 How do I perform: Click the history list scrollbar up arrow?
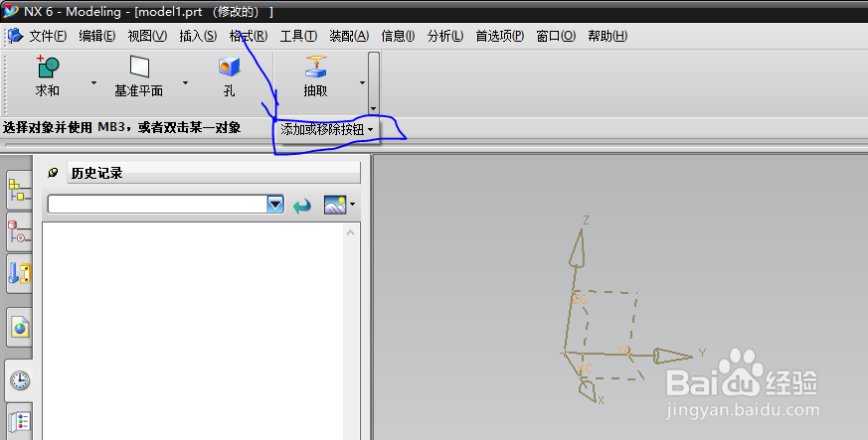350,233
